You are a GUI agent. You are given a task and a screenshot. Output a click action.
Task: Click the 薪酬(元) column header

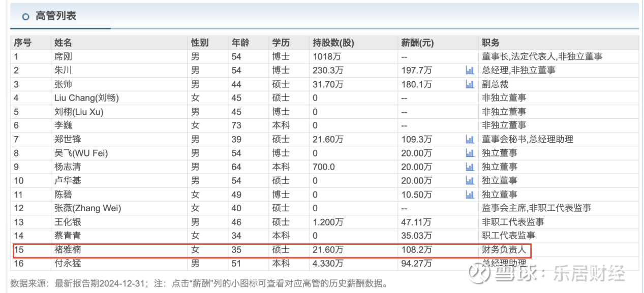(x=418, y=43)
